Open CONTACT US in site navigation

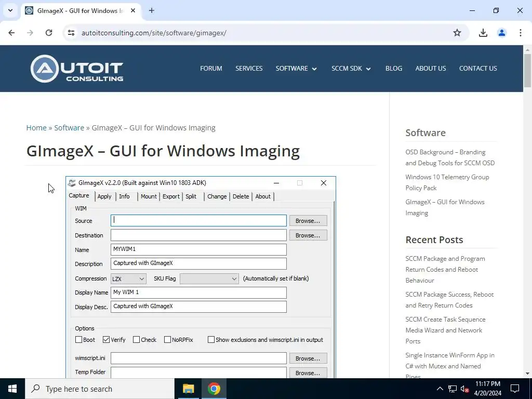[x=478, y=68]
